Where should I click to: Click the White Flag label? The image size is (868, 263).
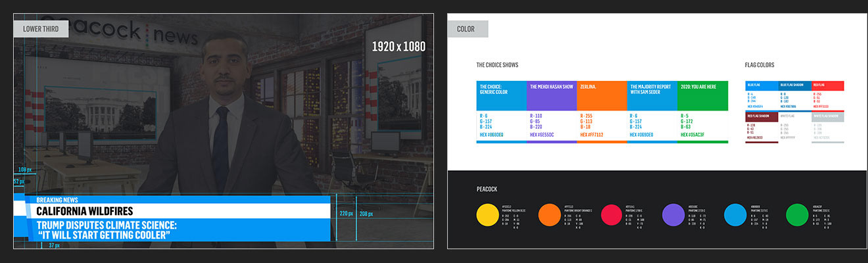[788, 116]
